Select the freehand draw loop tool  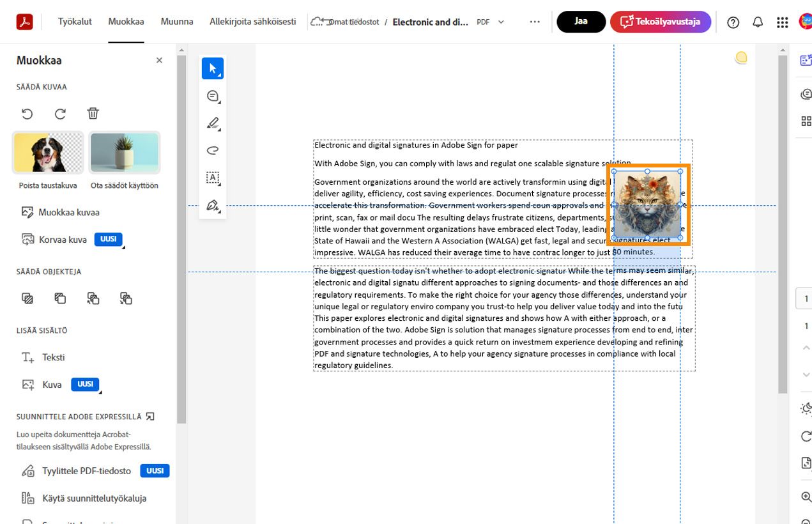click(213, 151)
